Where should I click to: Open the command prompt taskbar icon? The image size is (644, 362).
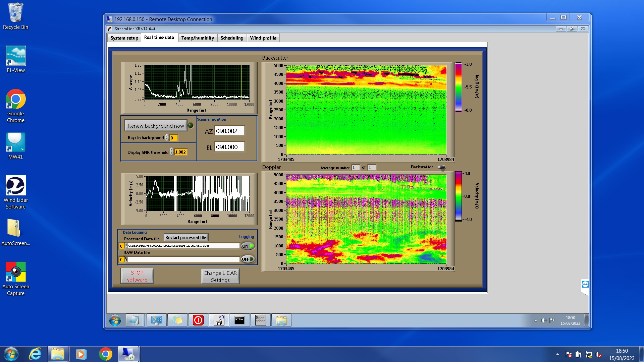click(x=239, y=320)
